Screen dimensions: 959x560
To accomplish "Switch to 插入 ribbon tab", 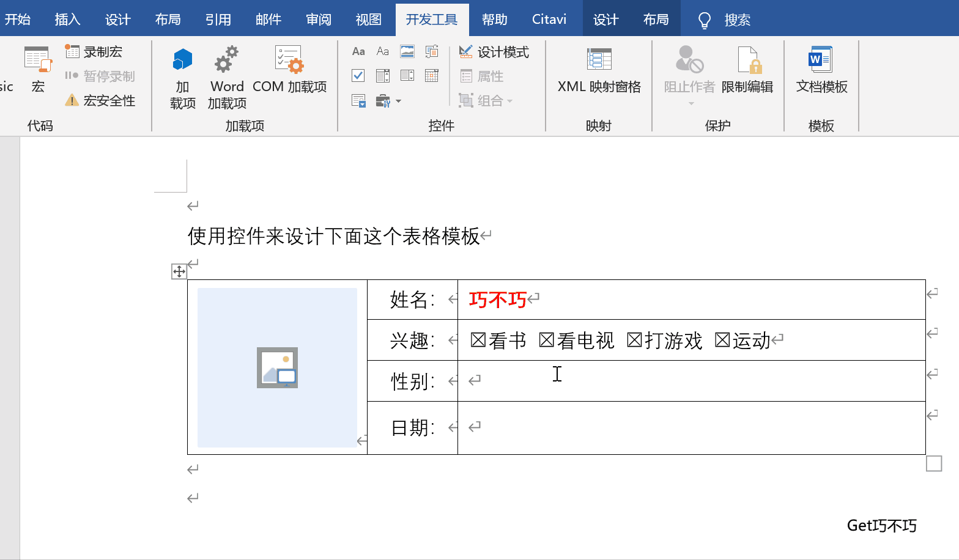I will (x=68, y=20).
